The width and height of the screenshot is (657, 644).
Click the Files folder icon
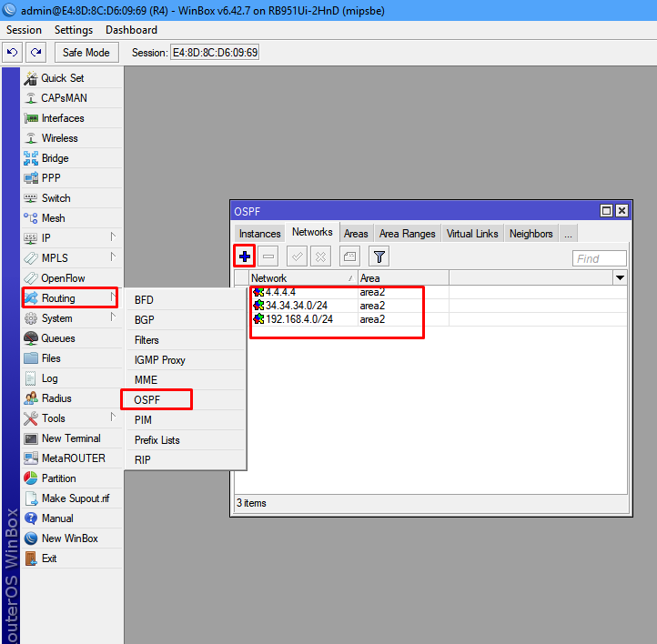pyautogui.click(x=31, y=358)
